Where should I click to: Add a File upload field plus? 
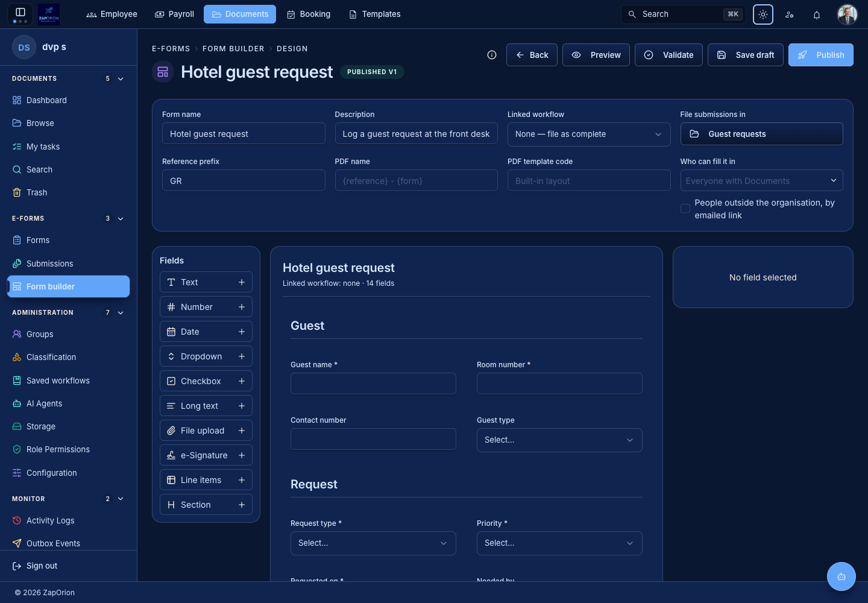242,431
